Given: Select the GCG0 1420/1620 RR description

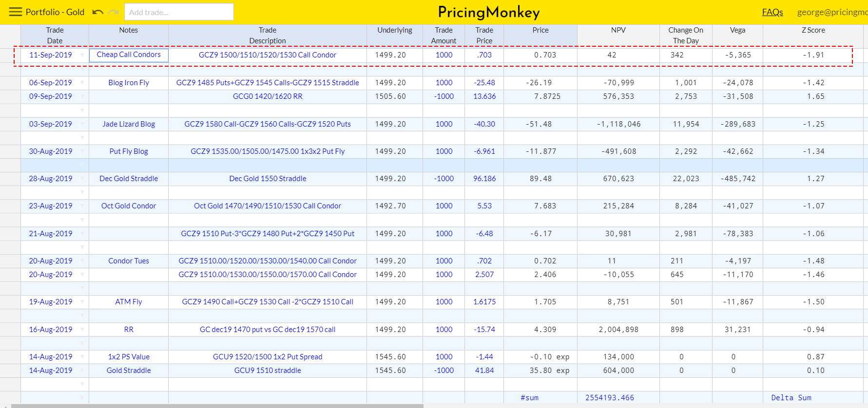Looking at the screenshot, I should tap(268, 96).
